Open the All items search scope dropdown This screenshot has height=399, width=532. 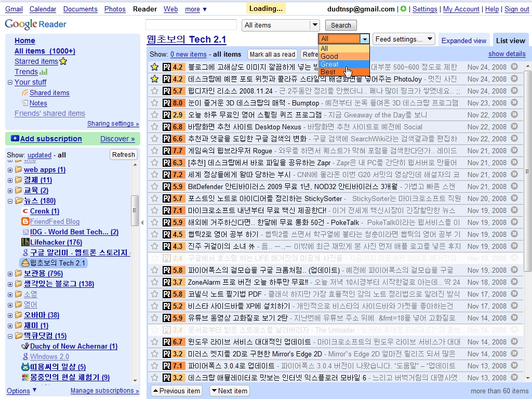(x=281, y=25)
